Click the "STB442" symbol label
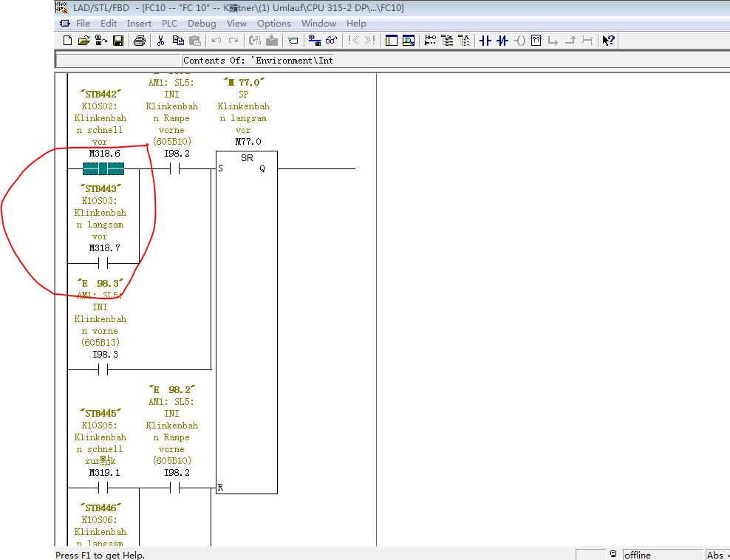The height and width of the screenshot is (560, 730). click(x=100, y=94)
